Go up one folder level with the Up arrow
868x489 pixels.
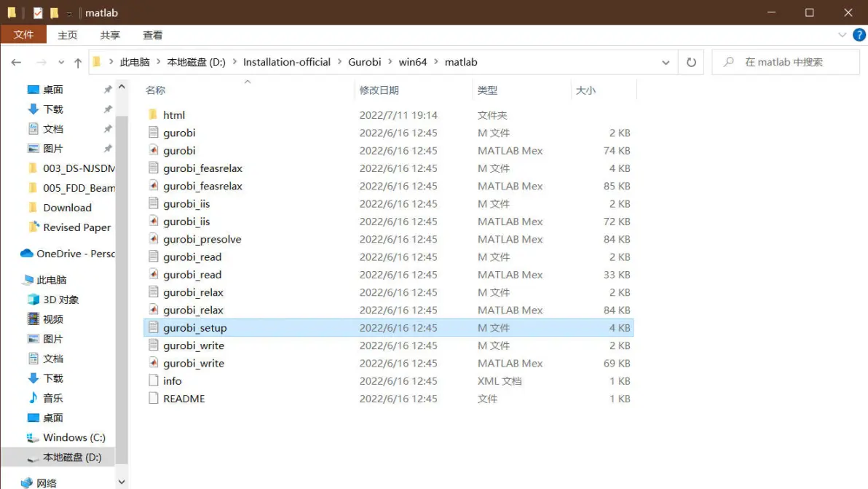click(78, 63)
